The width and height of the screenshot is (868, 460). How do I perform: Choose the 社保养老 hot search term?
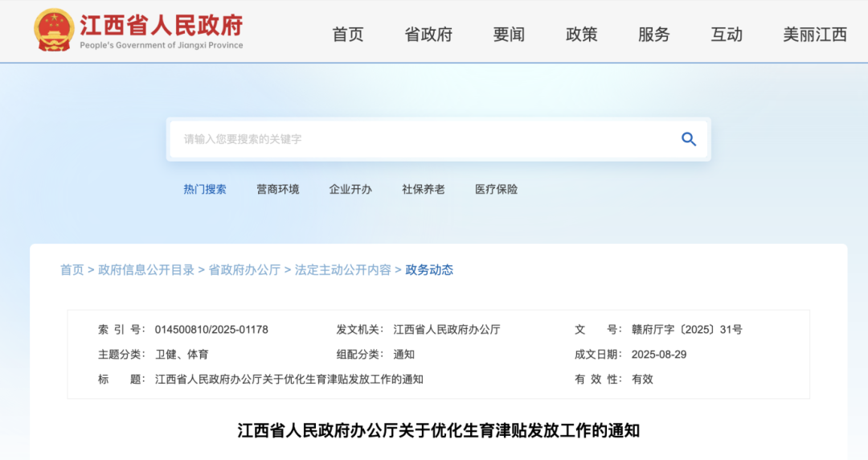[424, 190]
